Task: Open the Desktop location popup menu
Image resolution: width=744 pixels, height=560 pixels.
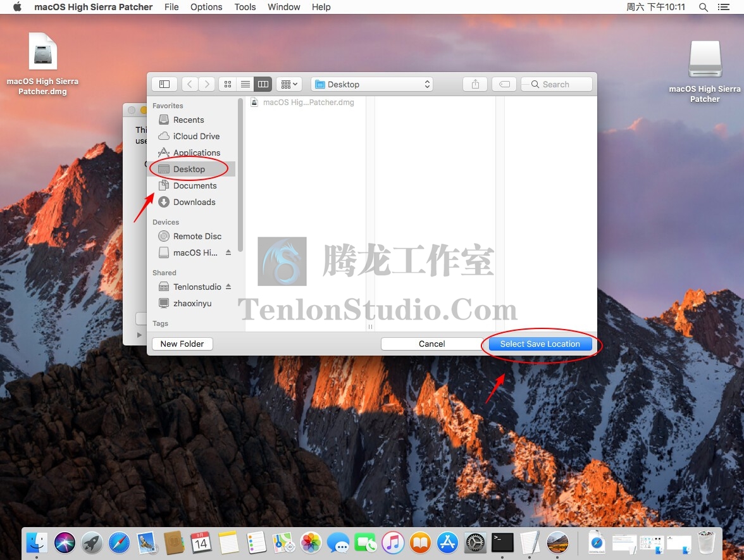Action: point(372,84)
